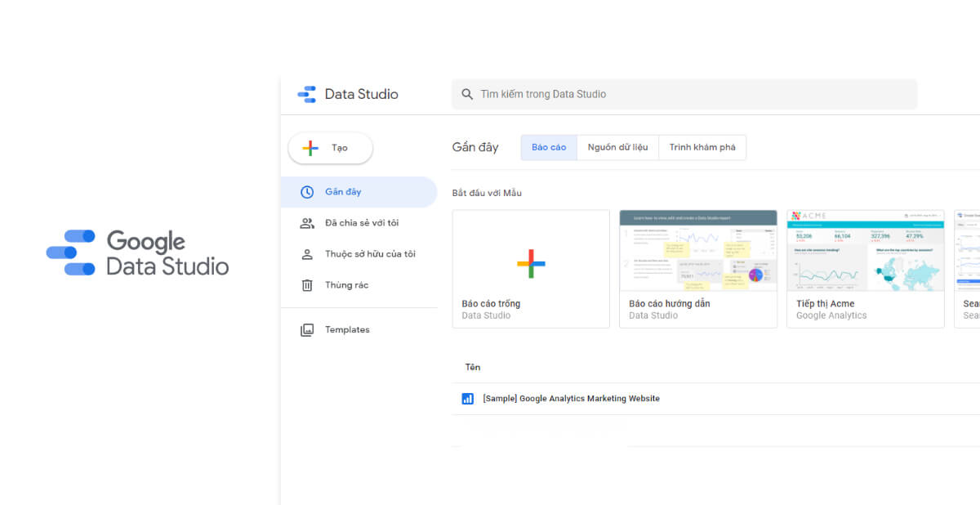The width and height of the screenshot is (980, 505).
Task: Switch to the Nguồn dữ liệu tab
Action: [617, 147]
